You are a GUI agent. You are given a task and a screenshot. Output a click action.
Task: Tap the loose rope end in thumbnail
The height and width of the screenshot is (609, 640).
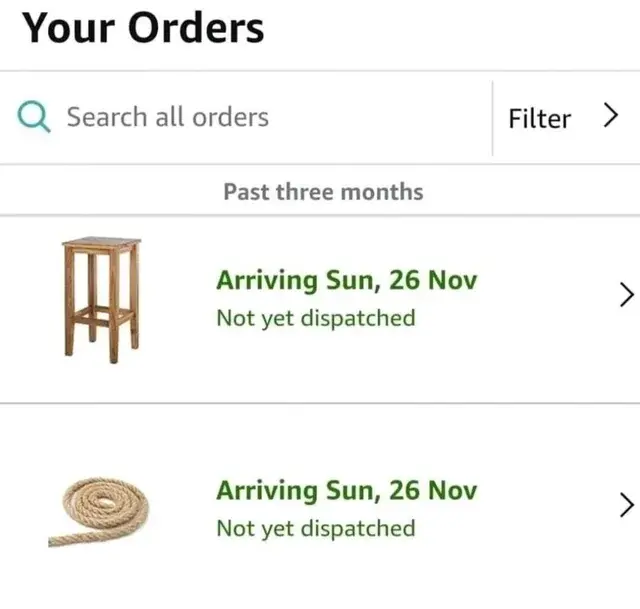(x=62, y=542)
